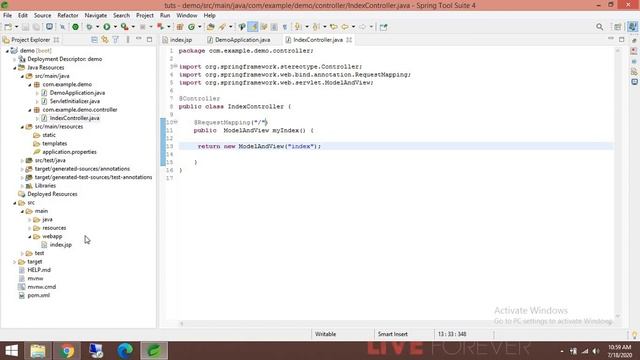Open the Boot Dashboard toolbar icon

49,27
